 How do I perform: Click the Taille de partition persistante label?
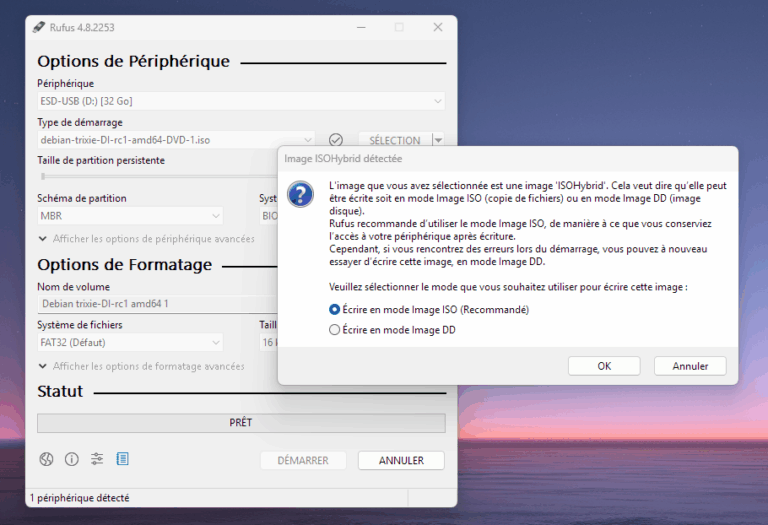tap(101, 160)
